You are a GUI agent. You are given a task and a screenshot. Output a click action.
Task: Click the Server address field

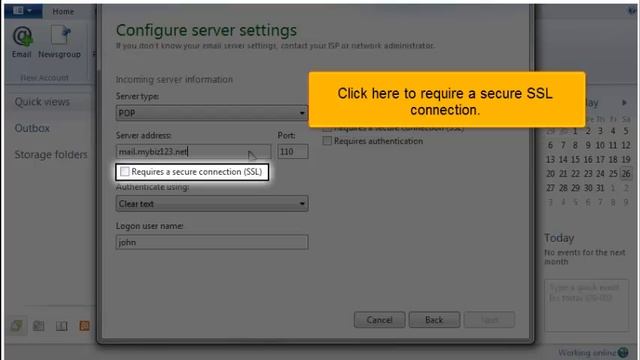[x=193, y=151]
